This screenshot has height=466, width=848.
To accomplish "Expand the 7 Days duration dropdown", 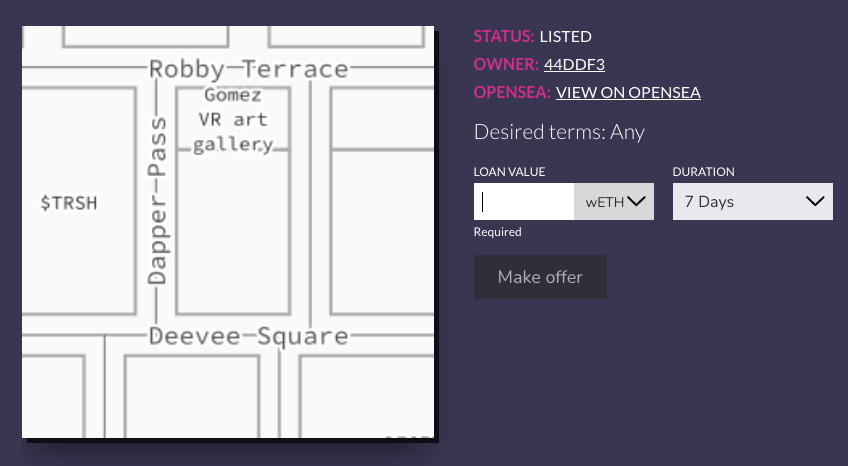I will pyautogui.click(x=752, y=202).
